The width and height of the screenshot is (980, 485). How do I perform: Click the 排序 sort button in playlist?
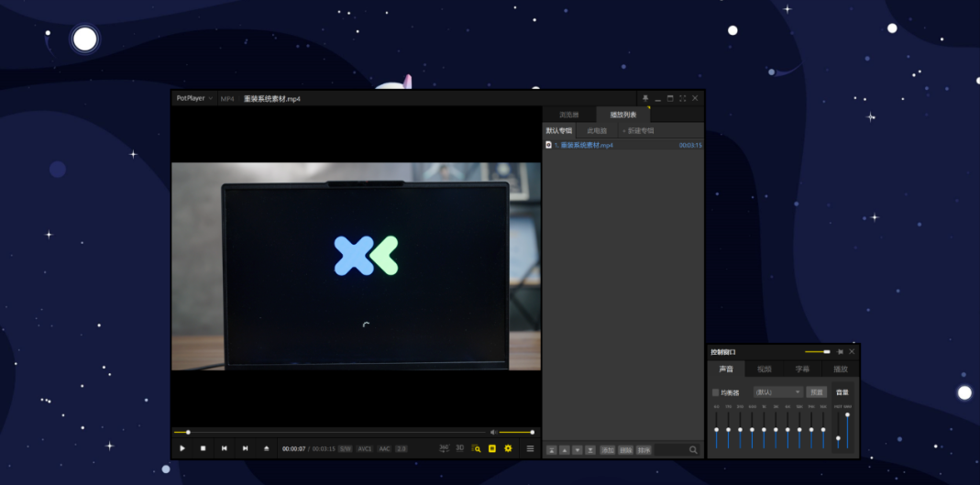pos(644,450)
